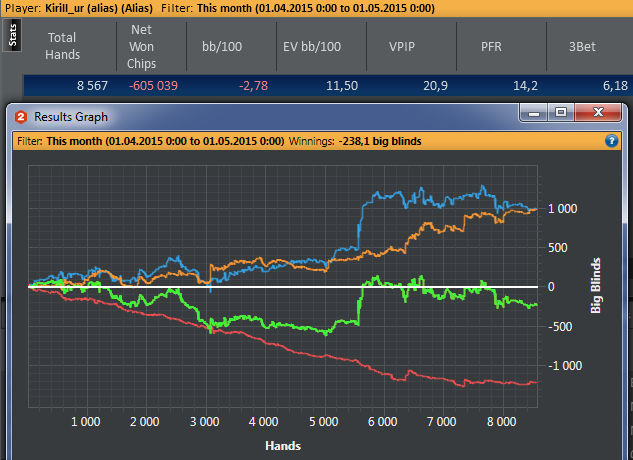Click the player name Kirill_ur (alias) text
The width and height of the screenshot is (633, 460).
(99, 8)
